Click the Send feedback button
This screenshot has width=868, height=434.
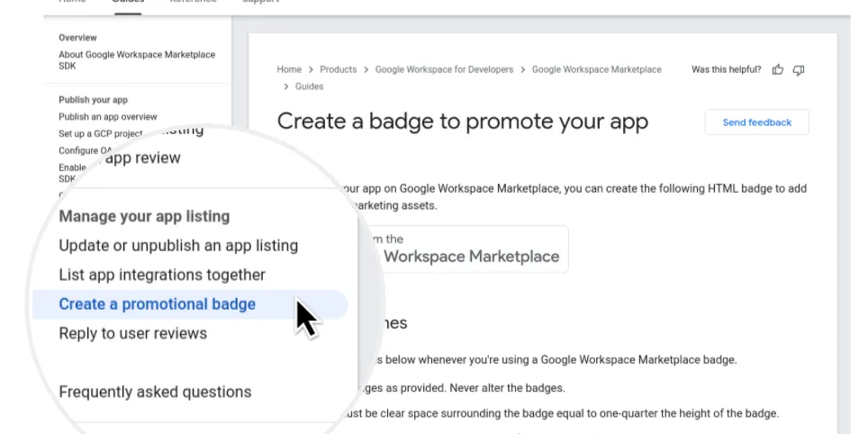tap(756, 122)
